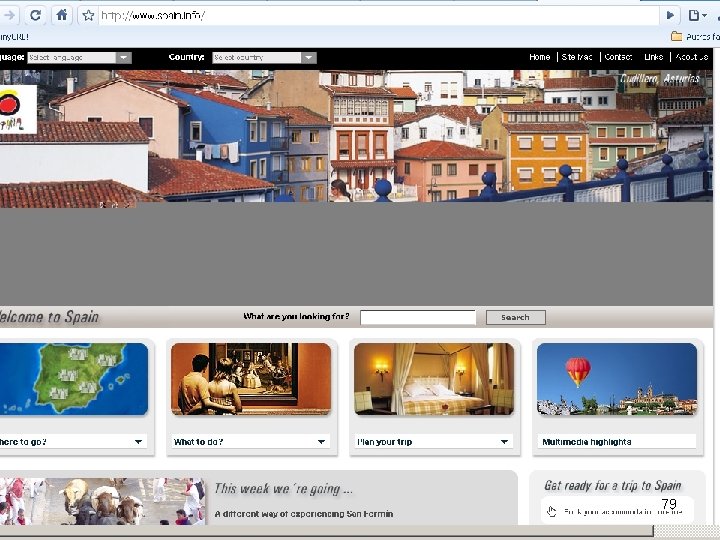The height and width of the screenshot is (540, 720).
Task: Go to the browser Home icon
Action: [x=62, y=16]
